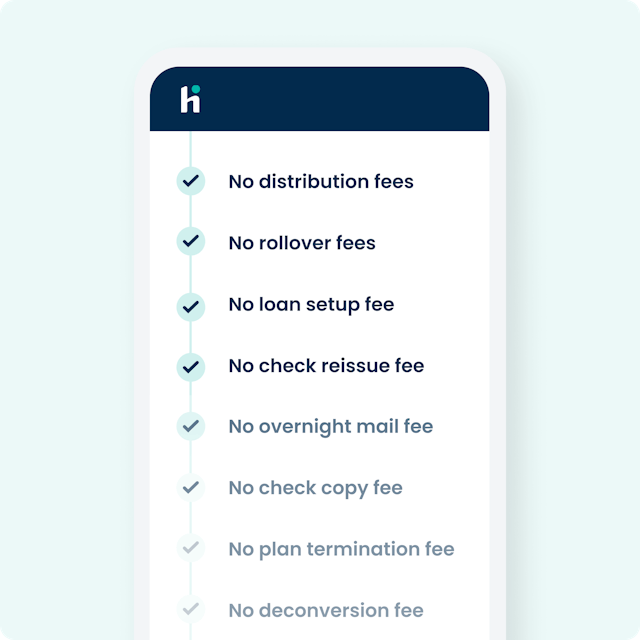This screenshot has height=640, width=640.
Task: Choose the No overnight mail fee label
Action: [x=331, y=427]
